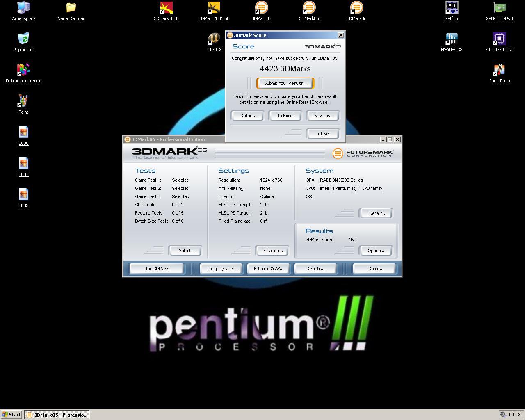Viewport: 525px width, 420px height.
Task: Click the Anti-Aliasing None value
Action: pos(265,188)
